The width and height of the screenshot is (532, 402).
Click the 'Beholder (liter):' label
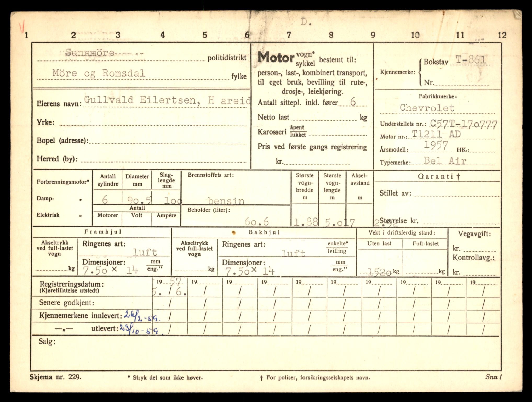pyautogui.click(x=209, y=210)
